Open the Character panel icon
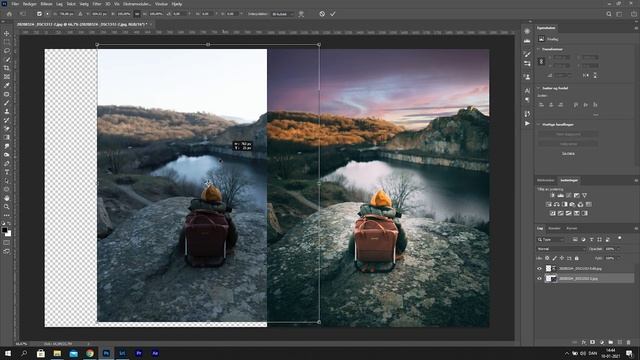The height and width of the screenshot is (360, 640). coord(527,91)
